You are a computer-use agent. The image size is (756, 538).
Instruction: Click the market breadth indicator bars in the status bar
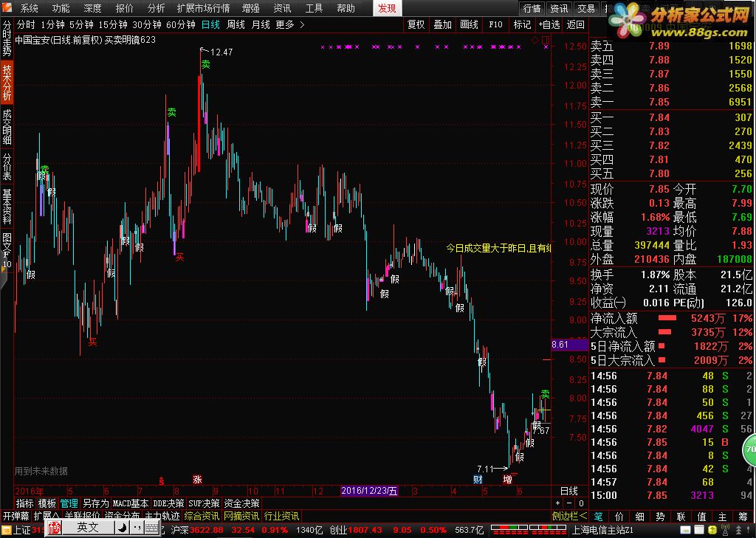tap(528, 530)
